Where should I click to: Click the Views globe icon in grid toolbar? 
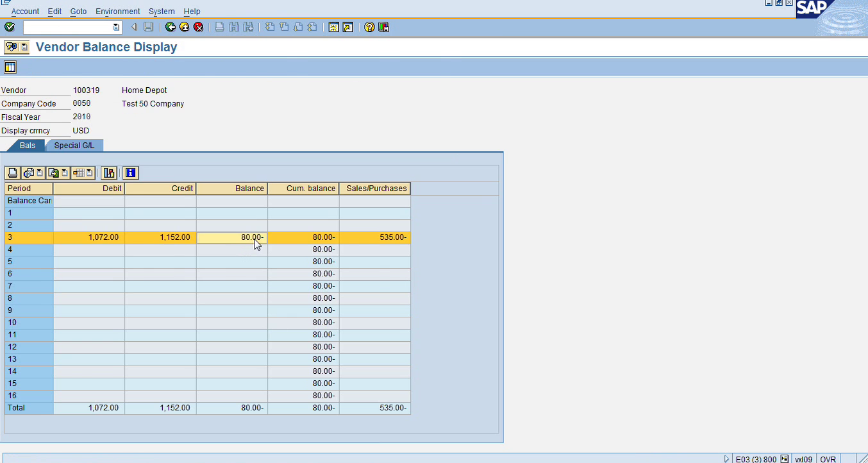point(29,173)
